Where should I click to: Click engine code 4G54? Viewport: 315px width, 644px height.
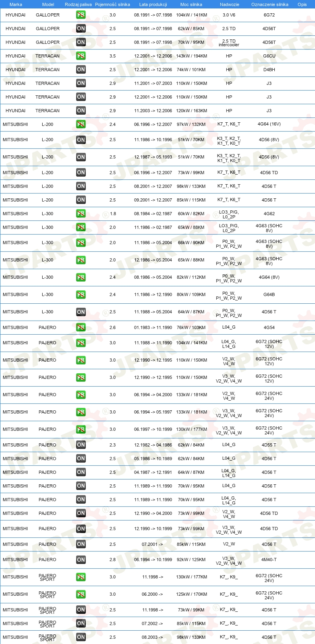click(269, 327)
